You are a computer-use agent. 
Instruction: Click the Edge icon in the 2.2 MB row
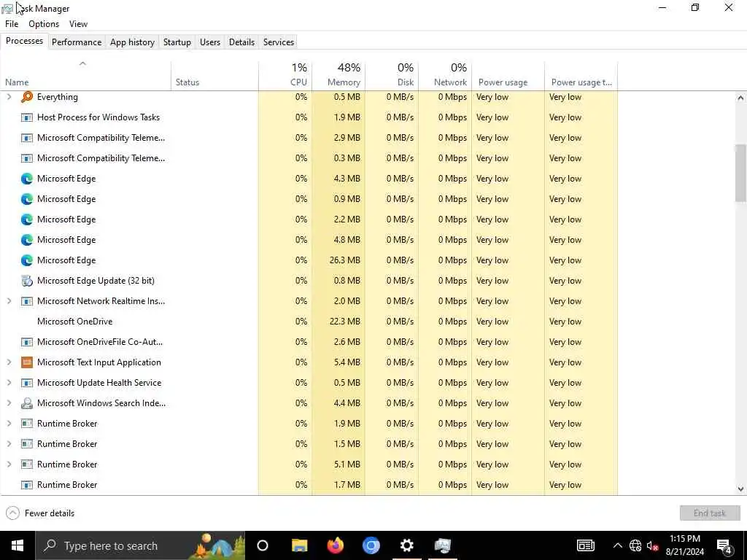point(27,219)
